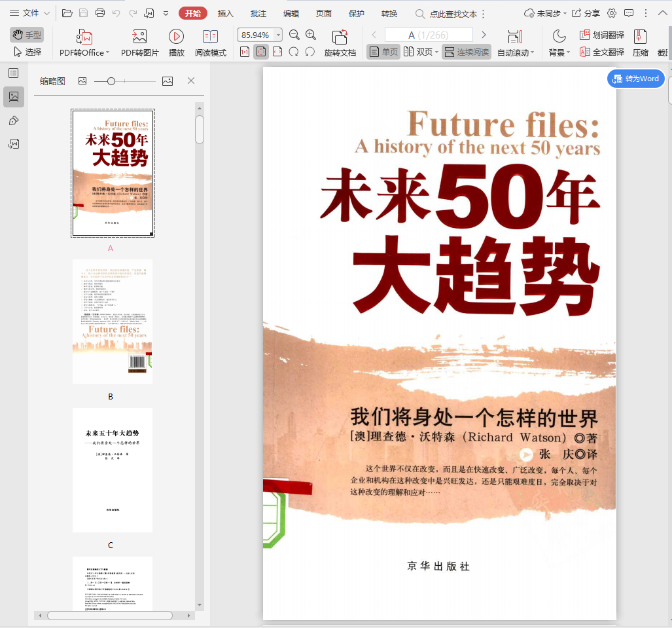Viewport: 672px width, 628px height.
Task: Open the 背景 background dropdown
Action: pos(559,43)
